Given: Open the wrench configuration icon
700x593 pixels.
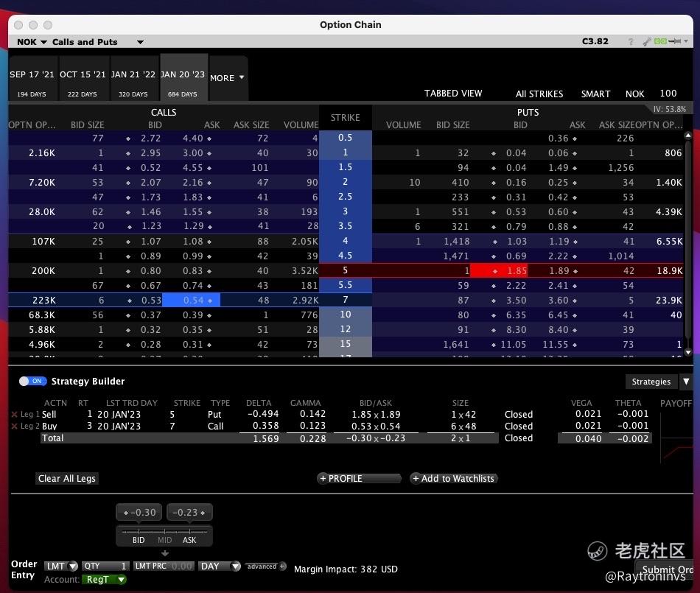Looking at the screenshot, I should (646, 41).
